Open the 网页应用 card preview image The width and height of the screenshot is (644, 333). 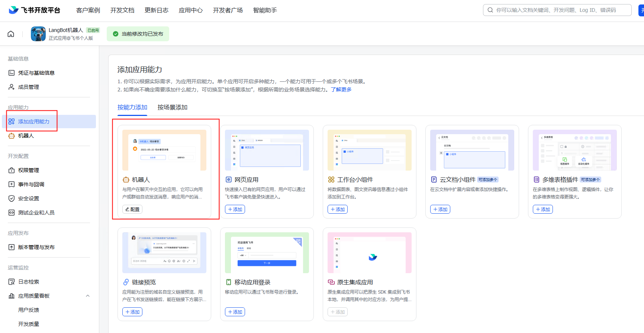click(x=267, y=150)
